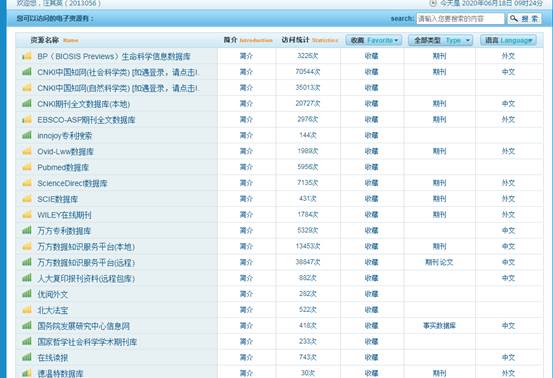The width and height of the screenshot is (553, 378).
Task: Click the green bars icon beside CNKI期刊全文数据库
Action: pyautogui.click(x=27, y=104)
